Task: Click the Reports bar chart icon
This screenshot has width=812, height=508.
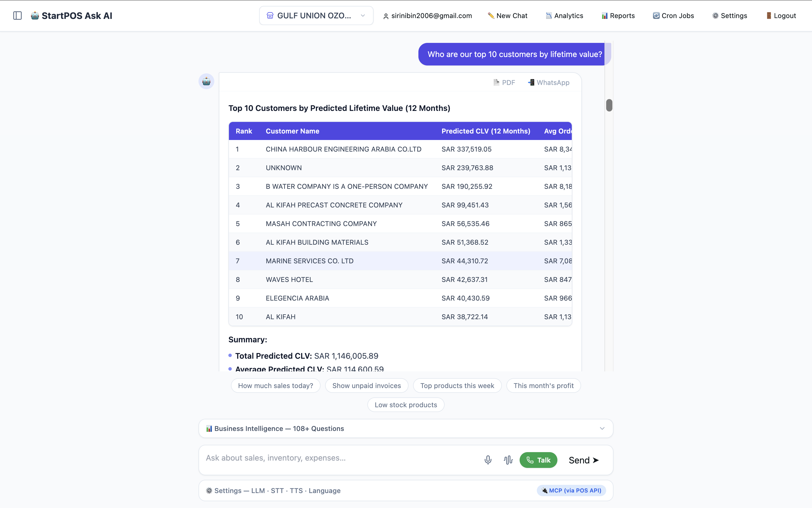Action: pos(605,16)
